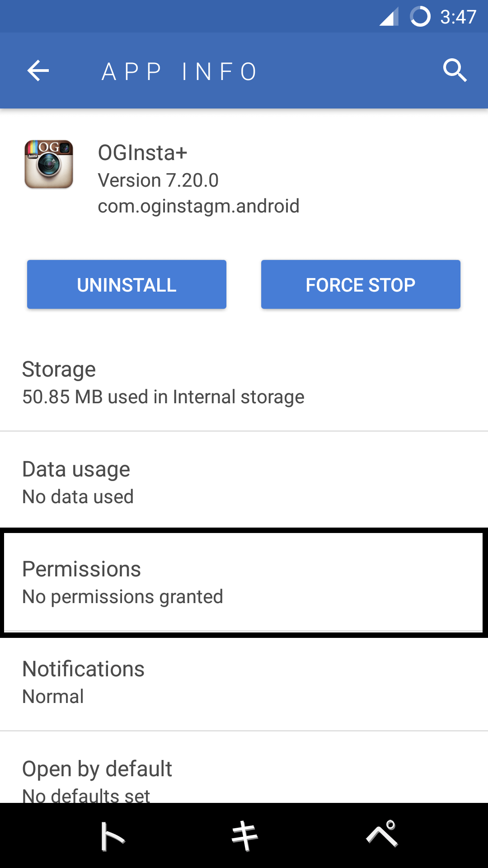Tap the circular battery status icon

coord(420,17)
